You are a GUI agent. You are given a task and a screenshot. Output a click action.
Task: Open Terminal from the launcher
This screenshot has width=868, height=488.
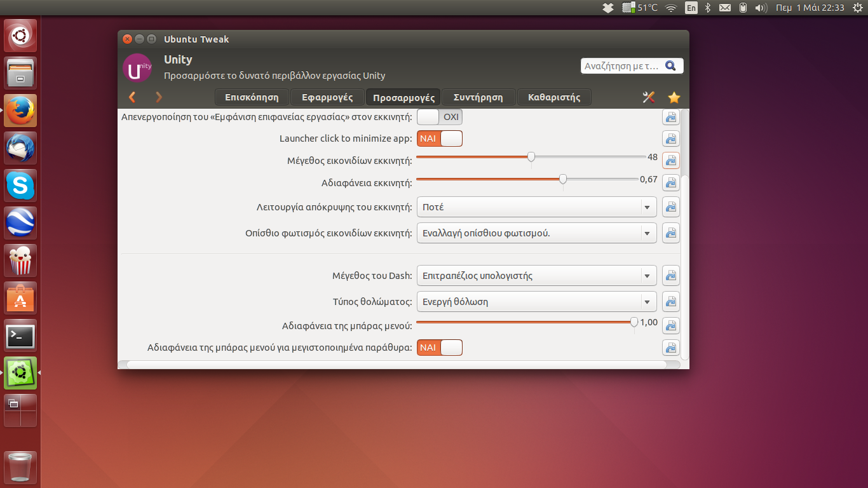(21, 335)
